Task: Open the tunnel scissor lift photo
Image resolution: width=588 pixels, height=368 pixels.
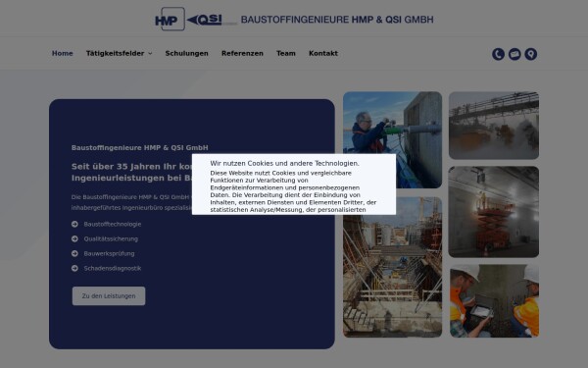Action: [x=494, y=212]
